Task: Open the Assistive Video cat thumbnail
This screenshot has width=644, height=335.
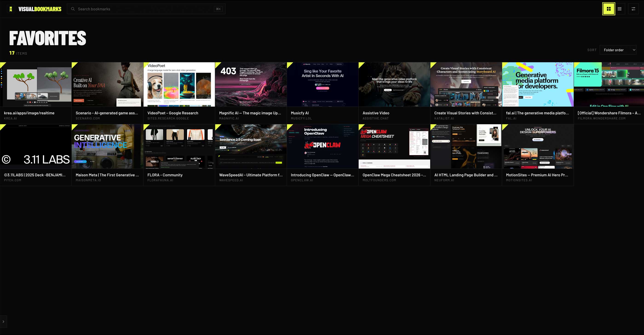Action: click(x=394, y=84)
